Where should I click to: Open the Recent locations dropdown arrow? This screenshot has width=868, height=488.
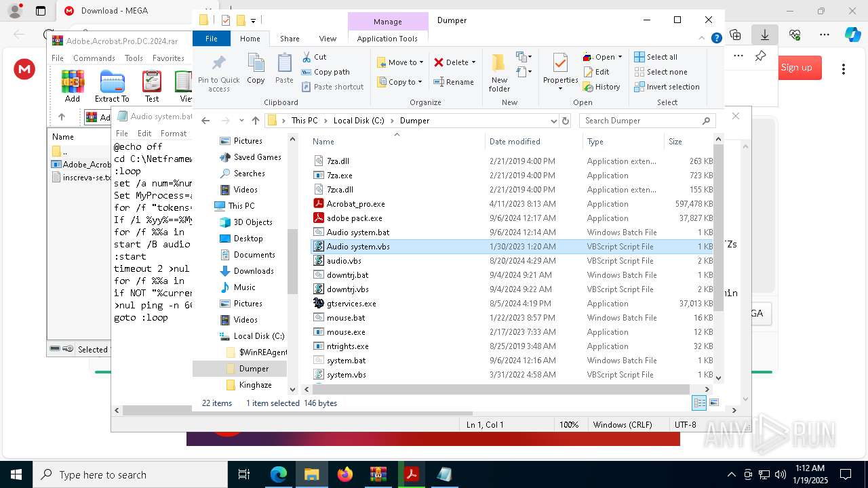click(240, 121)
